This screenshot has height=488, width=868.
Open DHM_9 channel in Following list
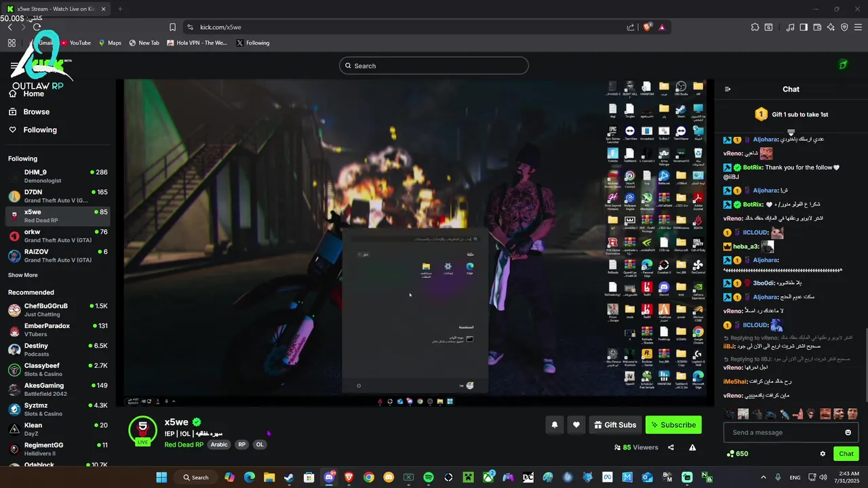(x=58, y=176)
